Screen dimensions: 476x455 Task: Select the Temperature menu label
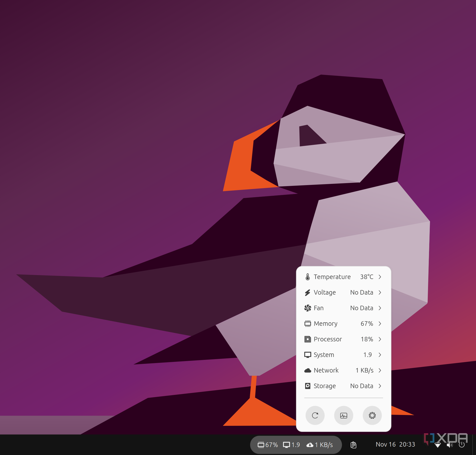332,277
